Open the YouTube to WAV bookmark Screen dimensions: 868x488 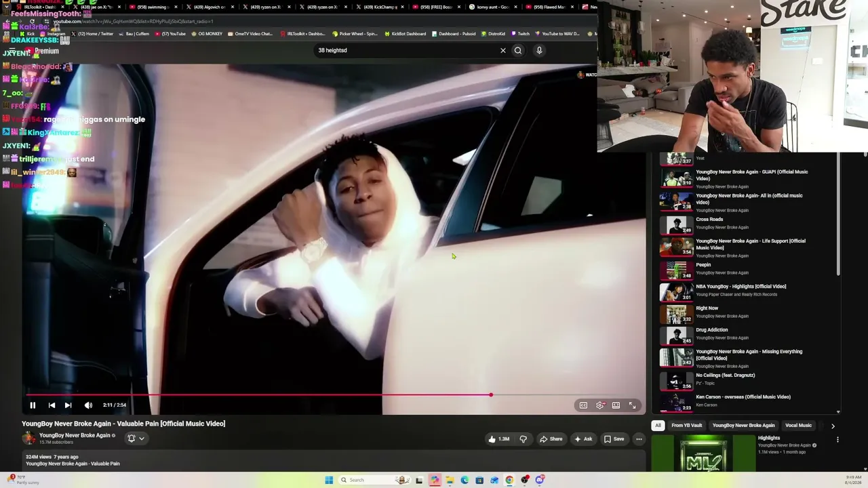[x=557, y=34]
